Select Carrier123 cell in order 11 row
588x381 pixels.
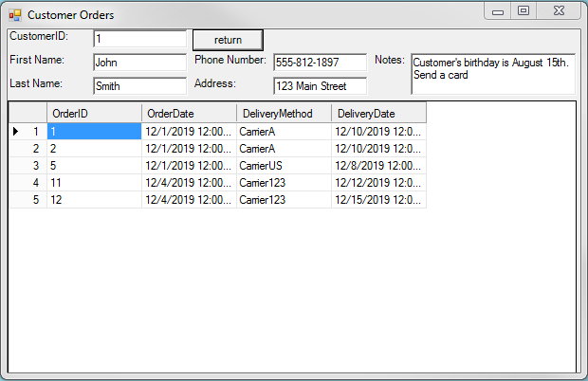pyautogui.click(x=284, y=183)
